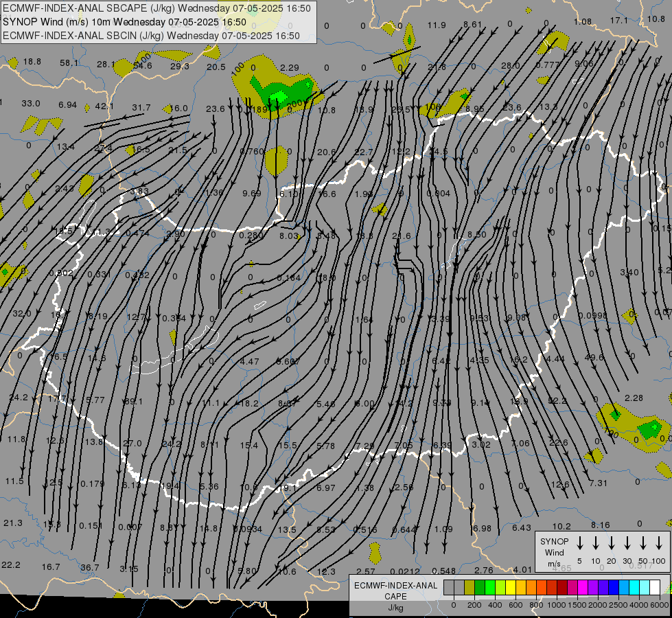Image resolution: width=672 pixels, height=618 pixels.
Task: Click the 5.80 value on the map
Action: [x=247, y=571]
